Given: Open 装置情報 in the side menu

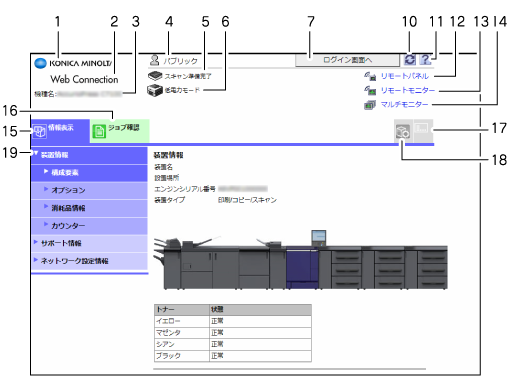Looking at the screenshot, I should pyautogui.click(x=89, y=155).
